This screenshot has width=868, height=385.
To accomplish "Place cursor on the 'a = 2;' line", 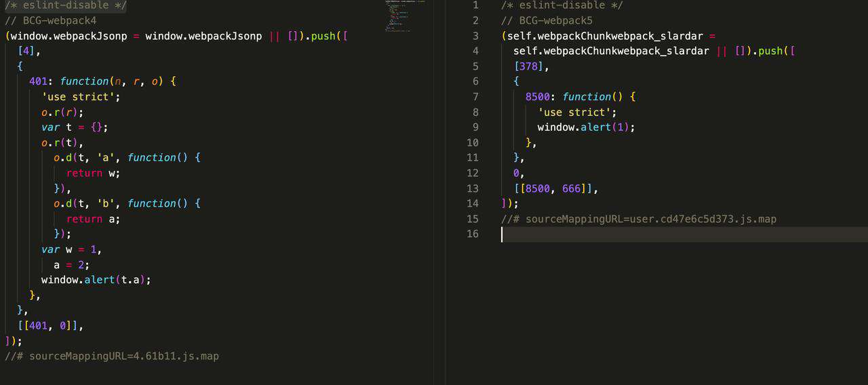I will (x=72, y=265).
